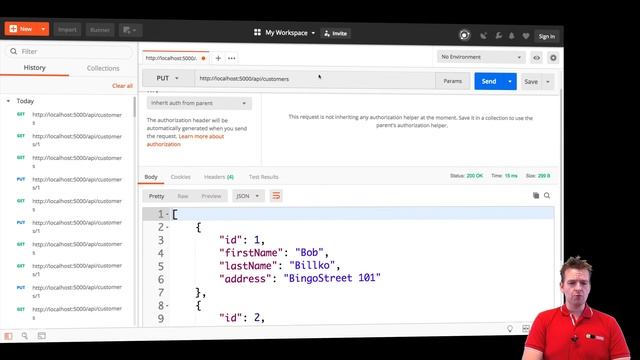
Task: Click the Sign In button
Action: click(x=547, y=36)
